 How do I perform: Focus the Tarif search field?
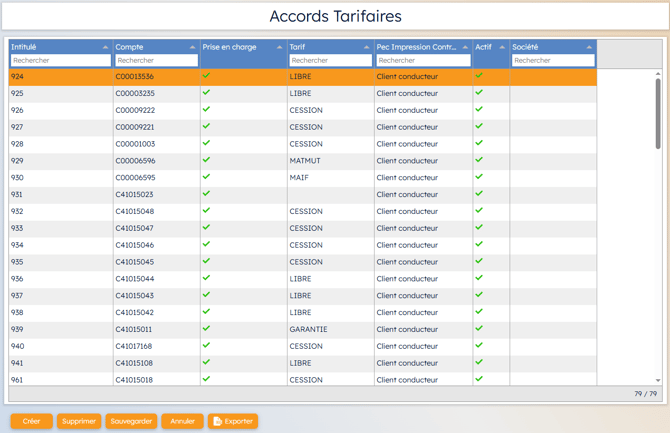(331, 60)
